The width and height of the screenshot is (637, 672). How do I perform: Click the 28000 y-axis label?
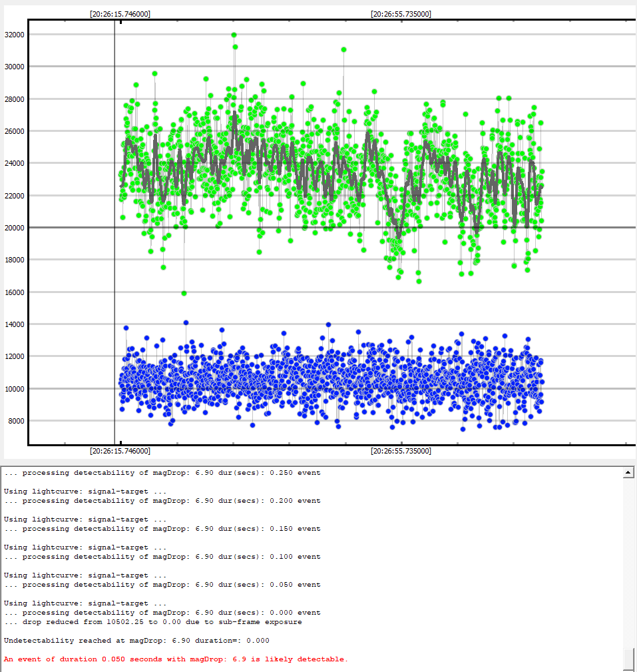click(15, 99)
